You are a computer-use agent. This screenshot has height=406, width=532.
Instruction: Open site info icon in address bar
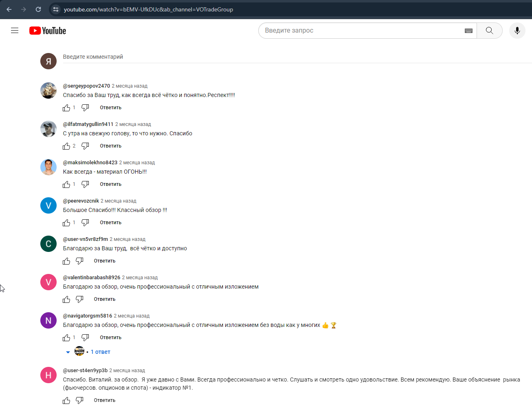click(x=56, y=9)
